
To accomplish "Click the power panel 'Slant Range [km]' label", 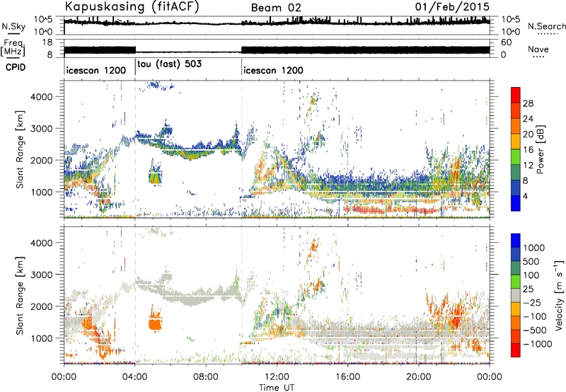I will click(20, 149).
